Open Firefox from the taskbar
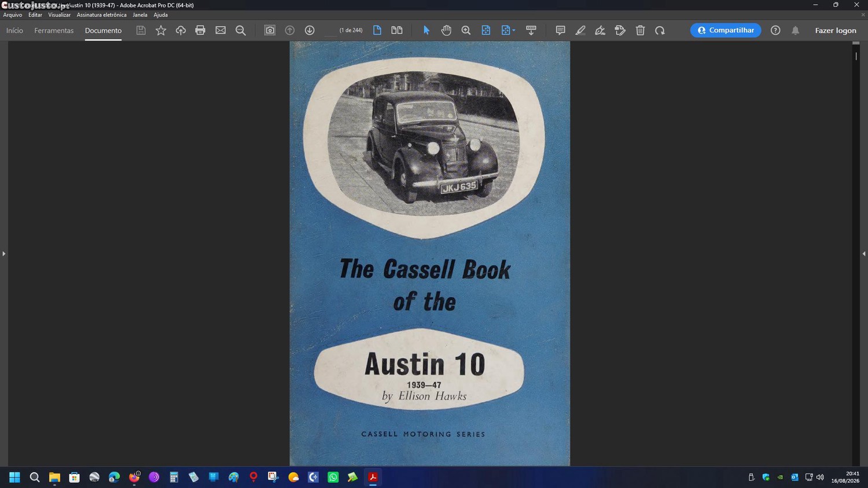This screenshot has width=868, height=488. click(134, 477)
